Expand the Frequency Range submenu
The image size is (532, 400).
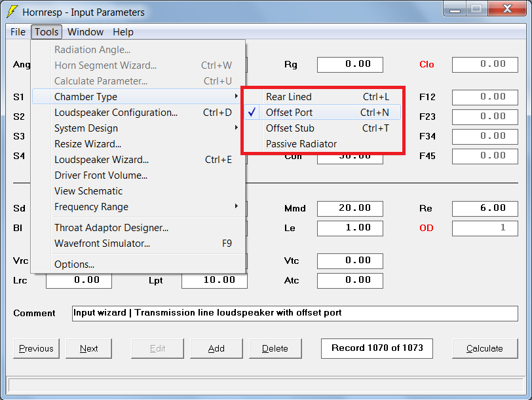138,207
